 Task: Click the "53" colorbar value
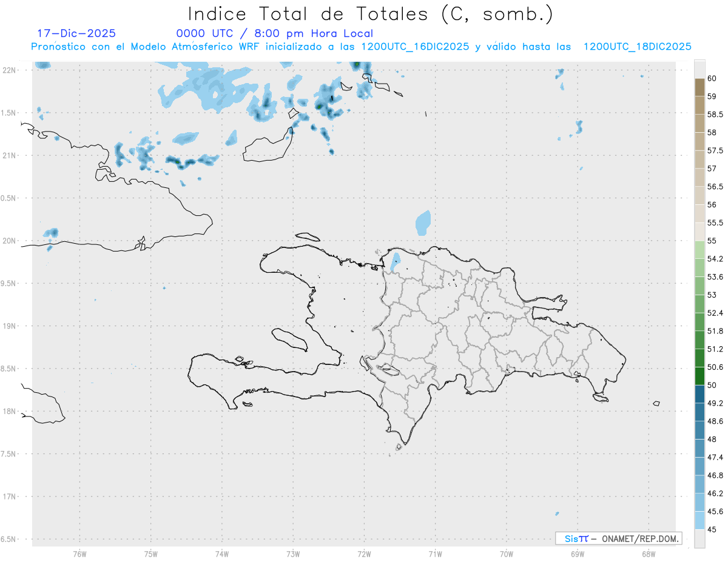pos(712,295)
